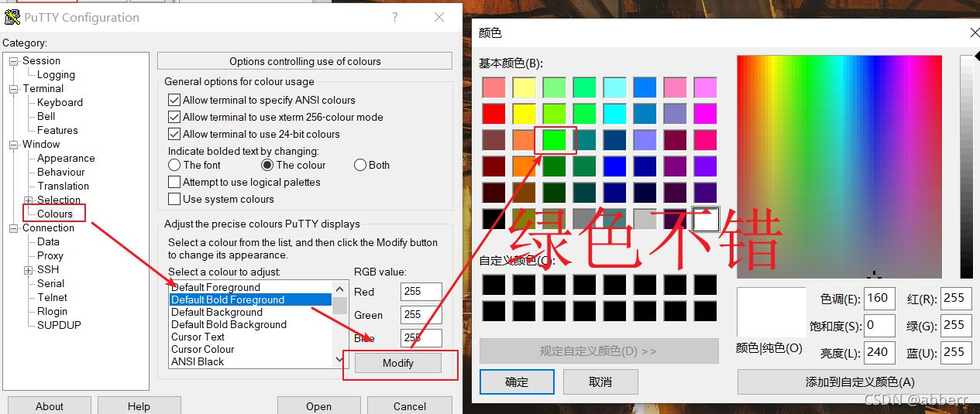This screenshot has width=980, height=414.
Task: Select the first custom colour slot
Action: pos(493,285)
